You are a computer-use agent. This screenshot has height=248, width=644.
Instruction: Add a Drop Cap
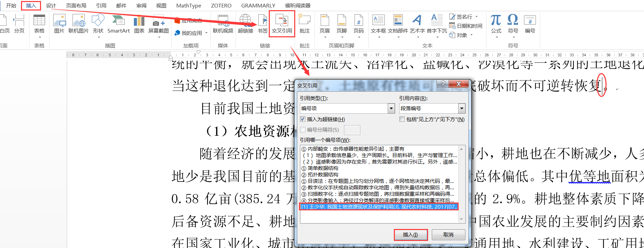[437, 24]
